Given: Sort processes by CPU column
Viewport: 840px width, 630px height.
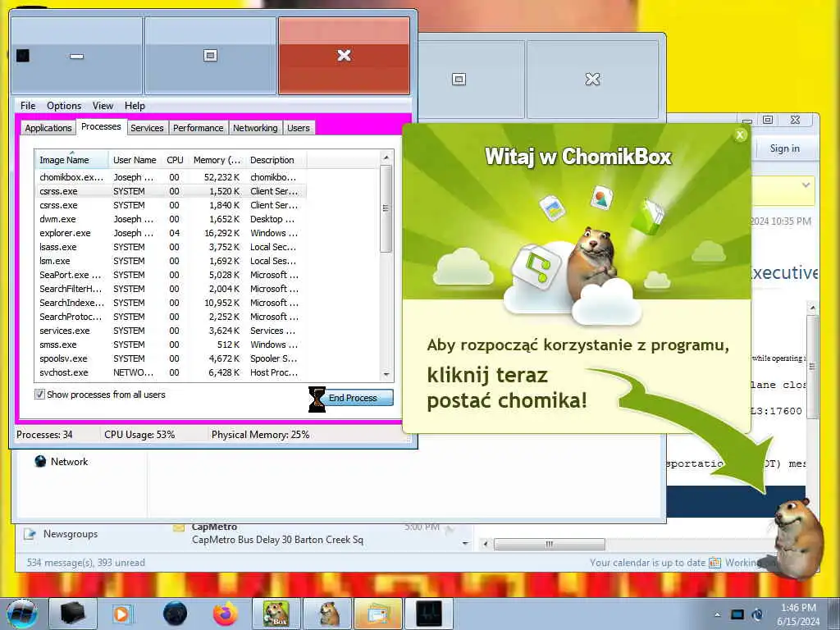Looking at the screenshot, I should 175,160.
